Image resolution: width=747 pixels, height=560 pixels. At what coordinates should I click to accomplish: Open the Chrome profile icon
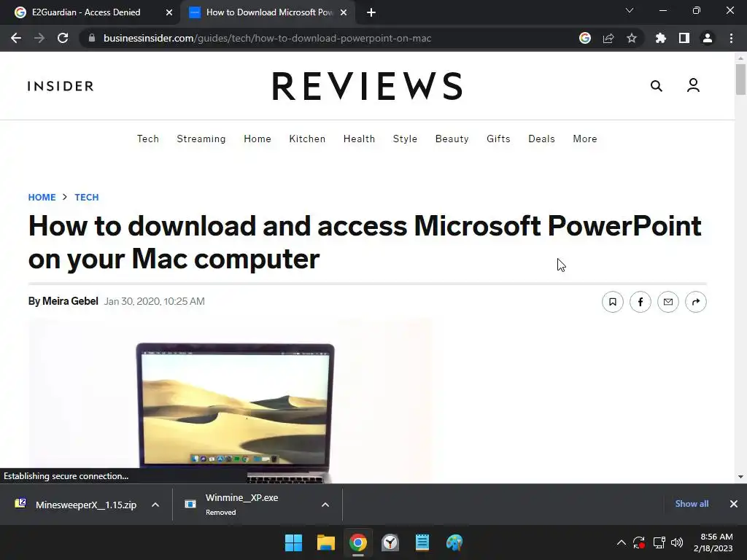click(x=708, y=38)
